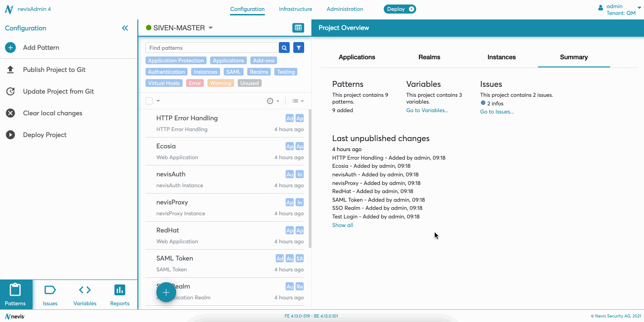644x322 pixels.
Task: Click the SA badge on SAML Token row
Action: pos(300,259)
